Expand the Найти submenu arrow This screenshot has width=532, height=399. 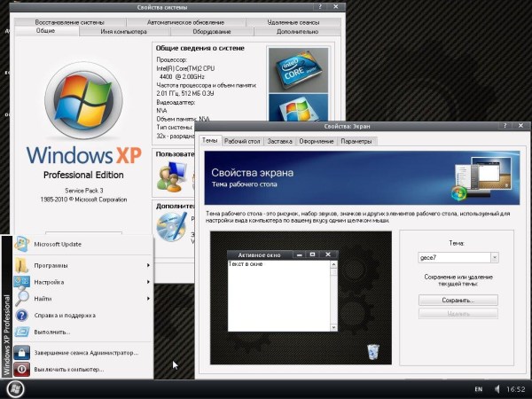coord(148,299)
